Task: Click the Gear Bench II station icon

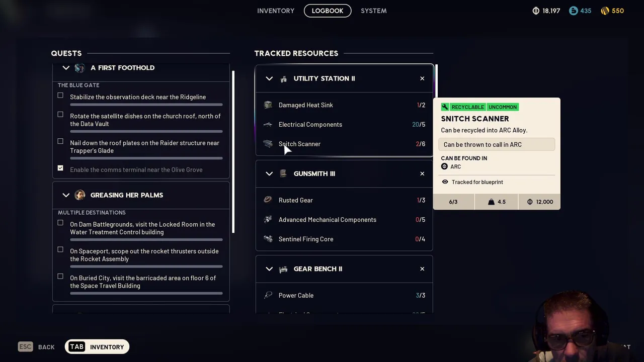Action: click(283, 268)
